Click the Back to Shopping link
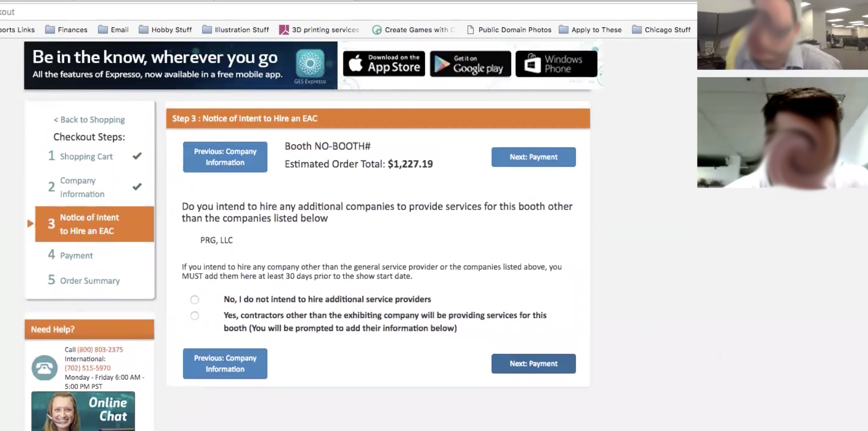Image resolution: width=868 pixels, height=431 pixels. click(89, 119)
